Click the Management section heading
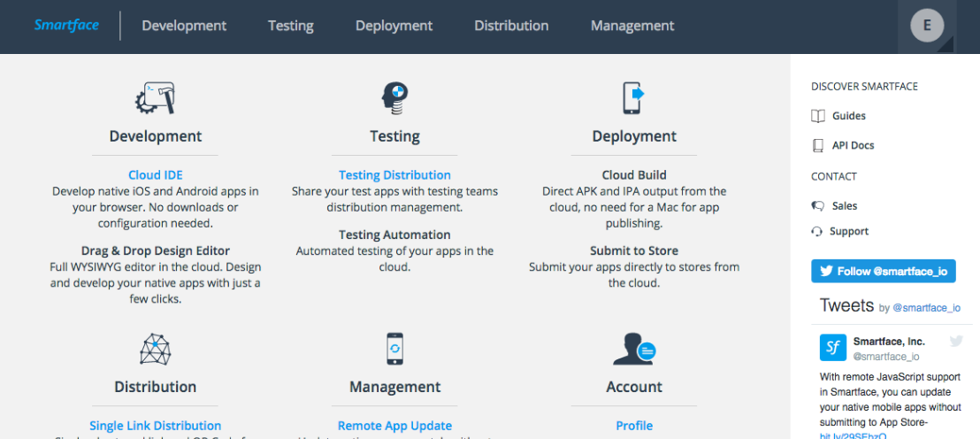 pos(394,387)
